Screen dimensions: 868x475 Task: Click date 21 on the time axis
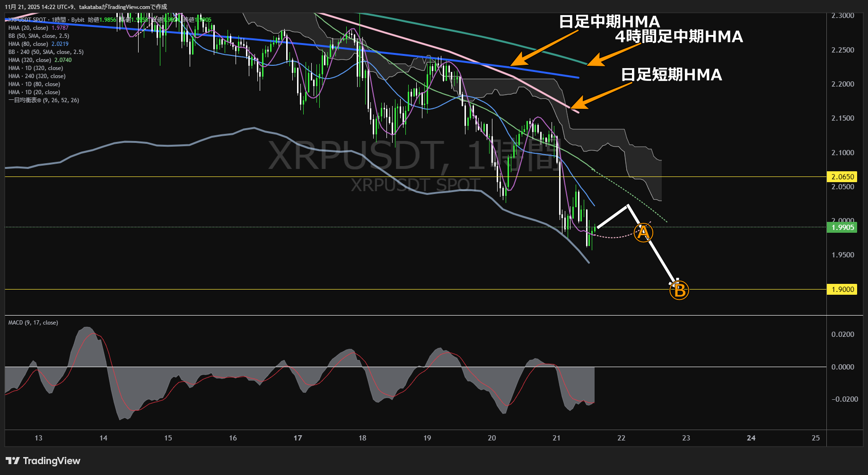point(556,438)
